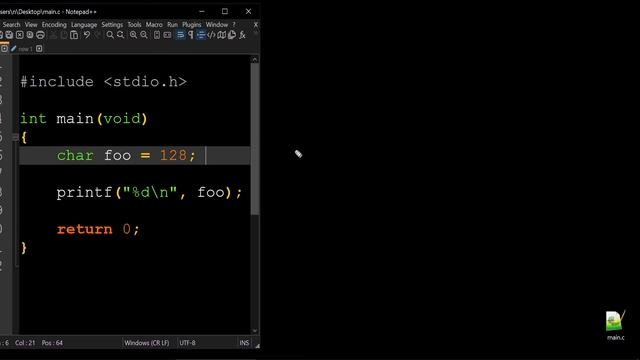Minimize the Notepad++ window

(x=202, y=11)
